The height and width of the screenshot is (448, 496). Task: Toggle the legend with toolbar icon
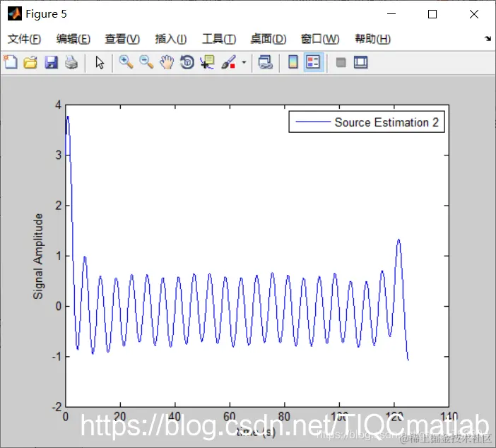313,62
